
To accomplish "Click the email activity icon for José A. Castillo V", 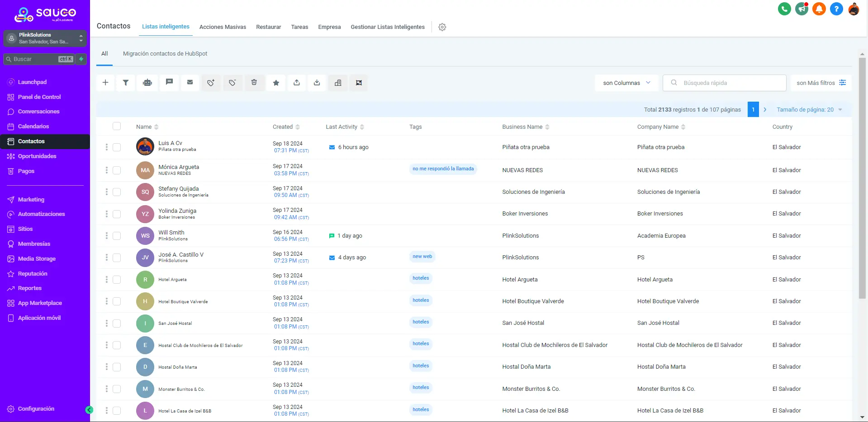I will (332, 258).
